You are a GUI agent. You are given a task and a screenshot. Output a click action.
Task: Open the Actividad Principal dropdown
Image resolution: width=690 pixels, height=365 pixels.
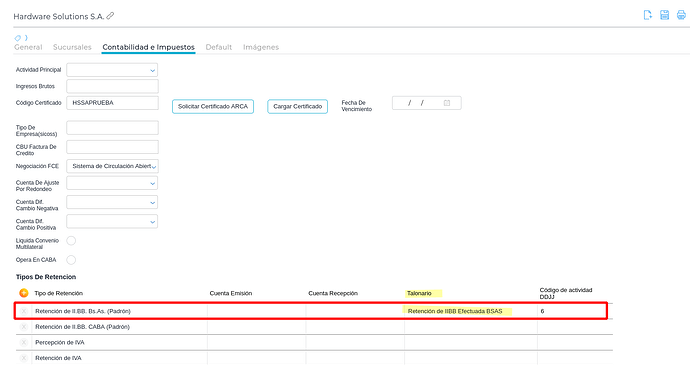112,70
